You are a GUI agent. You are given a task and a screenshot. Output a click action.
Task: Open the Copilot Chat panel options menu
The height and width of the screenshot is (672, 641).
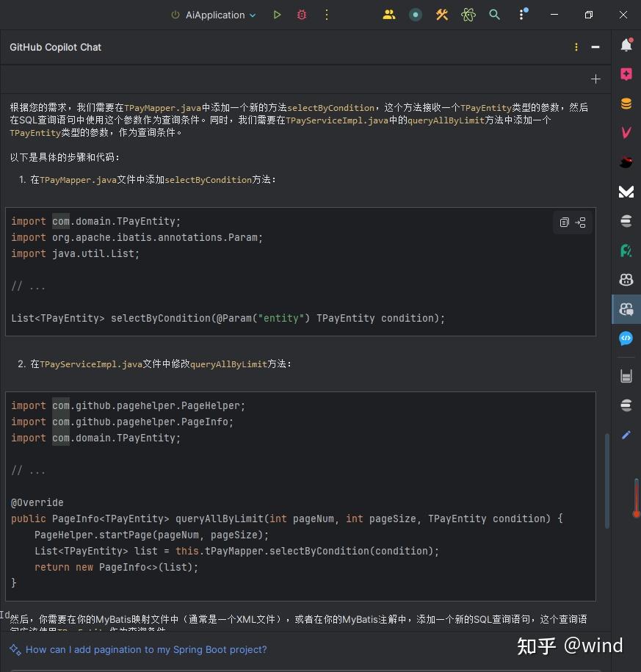[576, 46]
